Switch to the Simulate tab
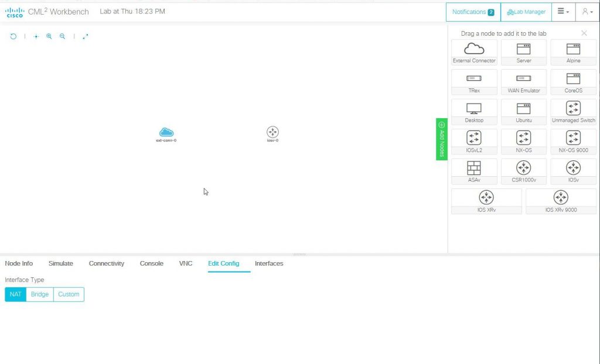The height and width of the screenshot is (364, 600). point(61,263)
